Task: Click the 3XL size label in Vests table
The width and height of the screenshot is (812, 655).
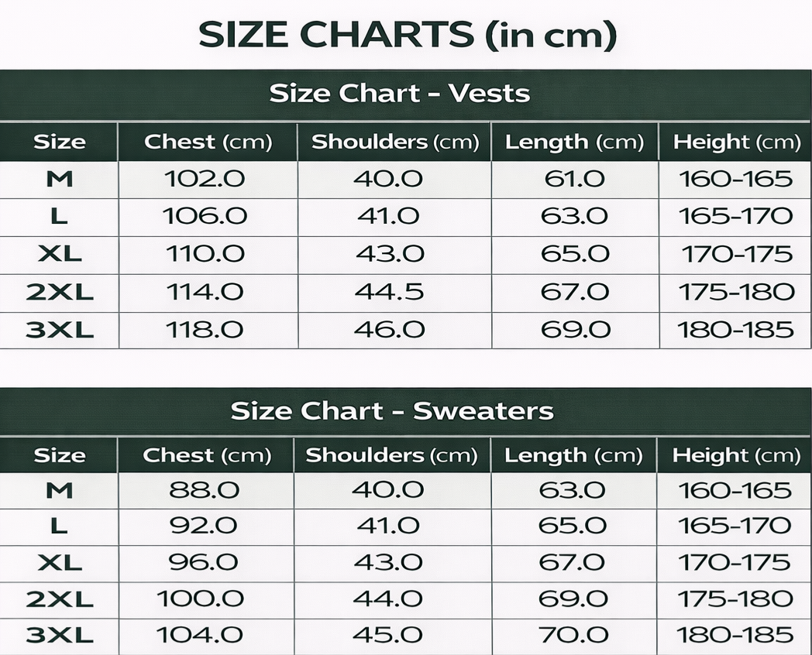Action: pyautogui.click(x=59, y=330)
